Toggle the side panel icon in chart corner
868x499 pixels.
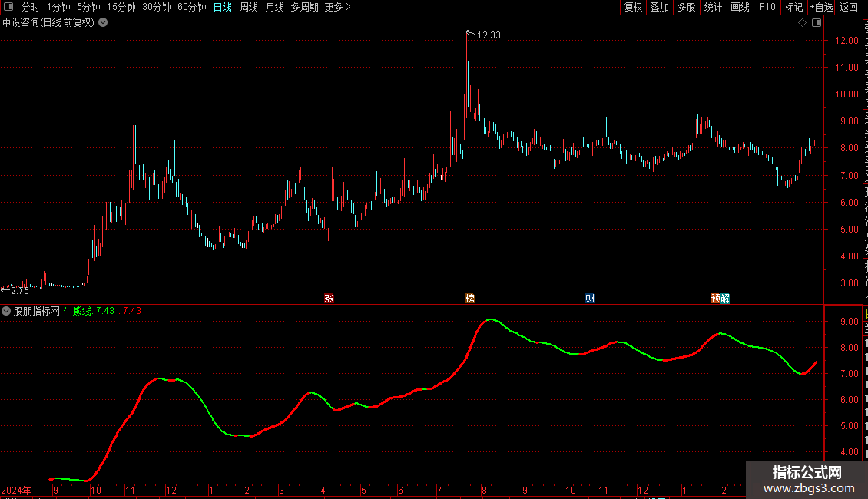coord(817,23)
